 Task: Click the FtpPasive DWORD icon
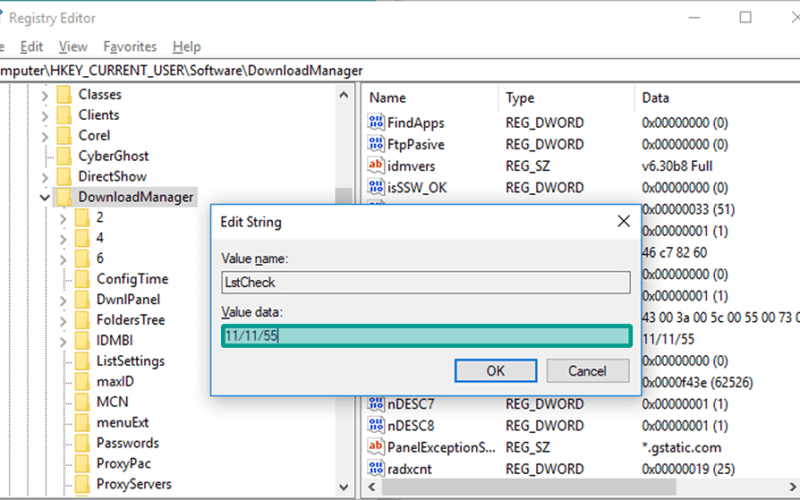tap(376, 144)
